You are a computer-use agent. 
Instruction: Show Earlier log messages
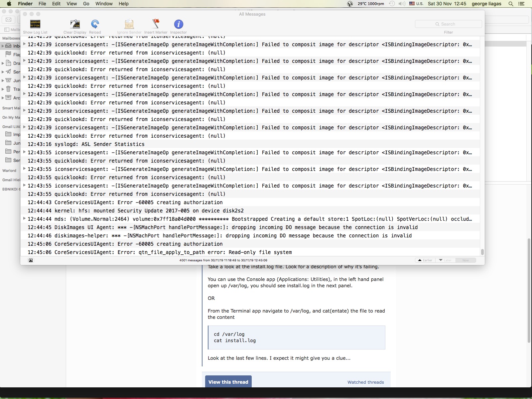tap(425, 260)
